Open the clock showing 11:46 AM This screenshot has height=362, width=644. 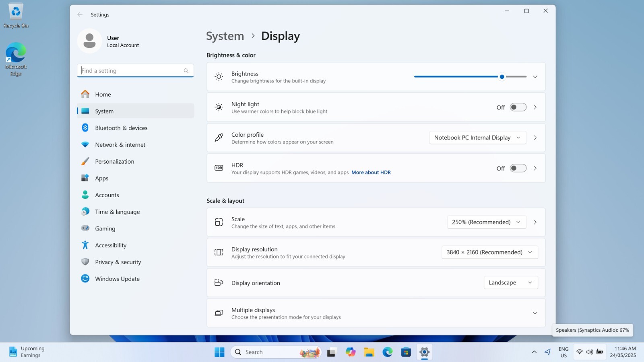tap(623, 352)
